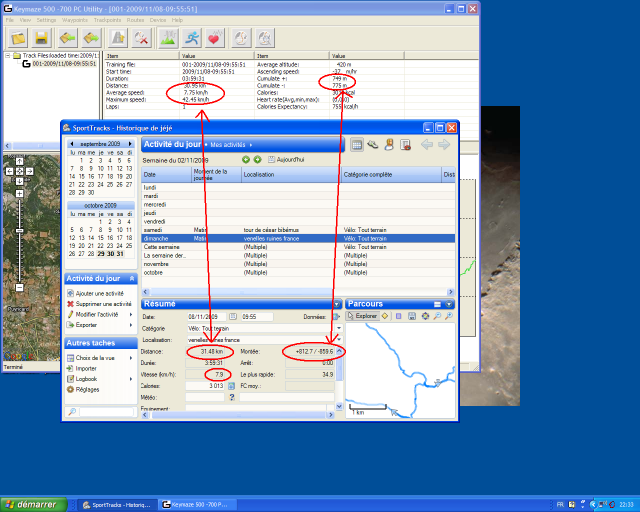Click zoom out minus on Keymaze map
640x512 pixels.
click(19, 287)
